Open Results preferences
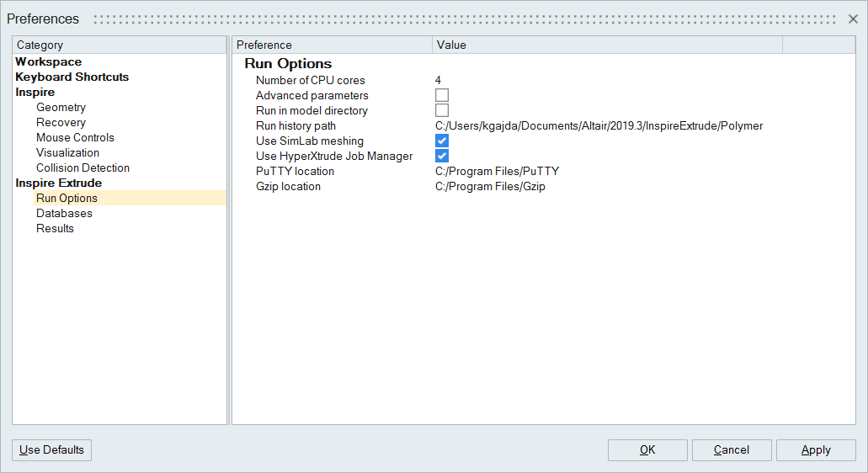The image size is (868, 473). [x=55, y=229]
